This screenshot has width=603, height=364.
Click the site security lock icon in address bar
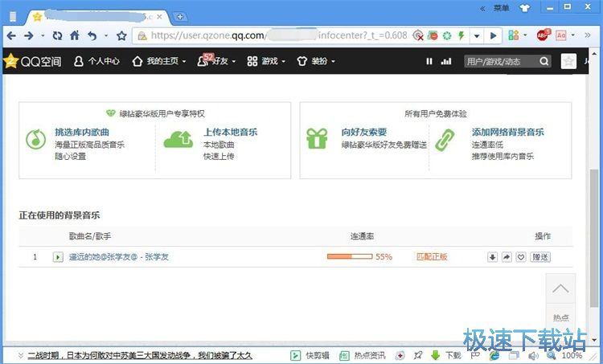point(142,35)
